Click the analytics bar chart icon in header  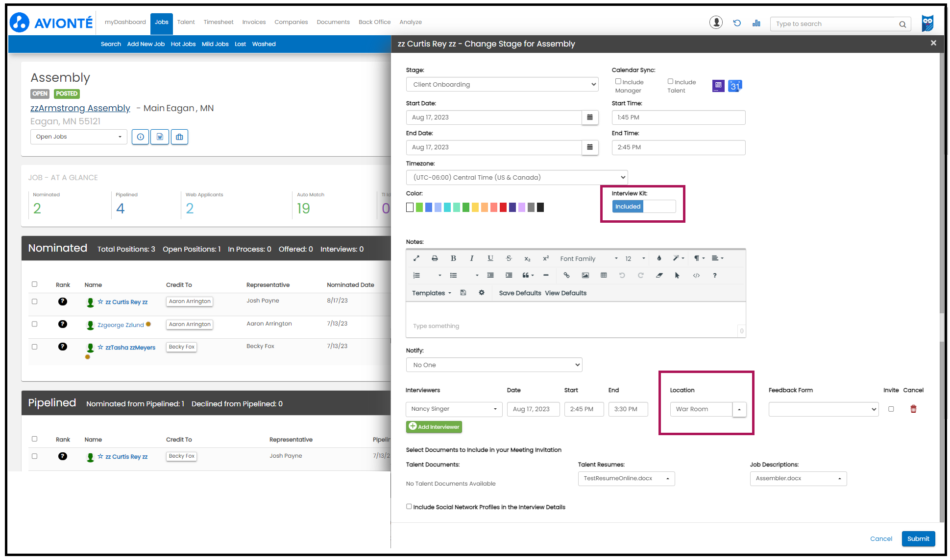[x=756, y=23]
